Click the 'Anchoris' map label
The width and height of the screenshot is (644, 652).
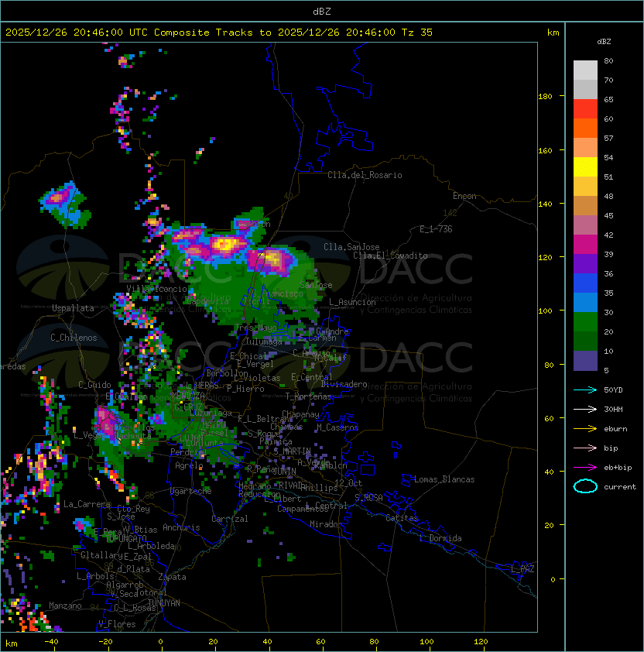tap(181, 527)
